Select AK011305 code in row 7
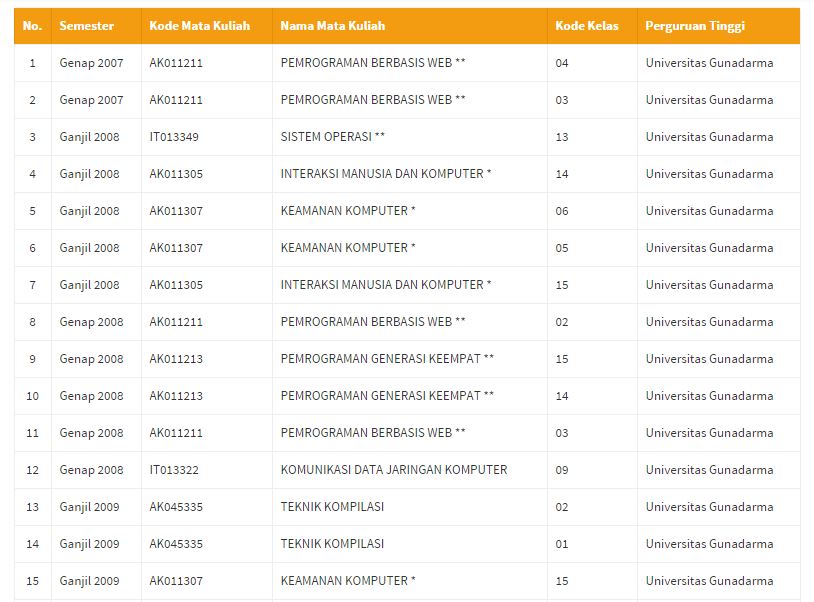The image size is (814, 602). click(176, 285)
